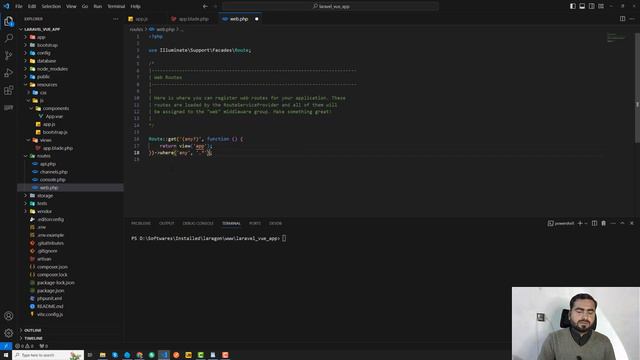640x360 pixels.
Task: Open the Accounts icon in activity bar
Action: click(x=9, y=316)
